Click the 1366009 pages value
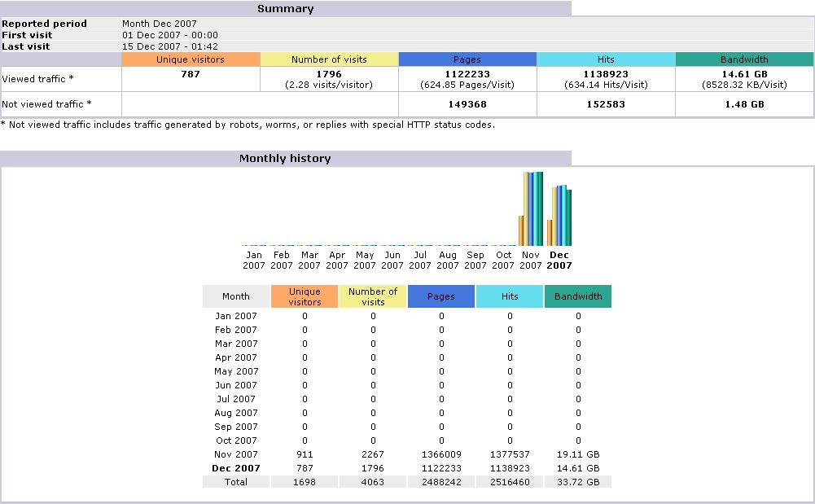Viewport: 815px width, 504px height. [x=441, y=454]
